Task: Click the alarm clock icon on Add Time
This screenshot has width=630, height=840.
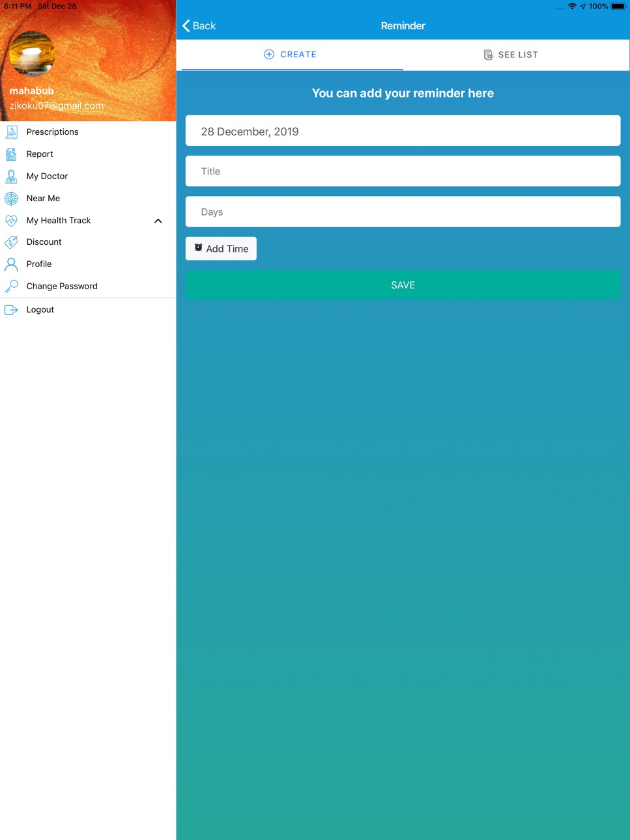Action: coord(199,247)
